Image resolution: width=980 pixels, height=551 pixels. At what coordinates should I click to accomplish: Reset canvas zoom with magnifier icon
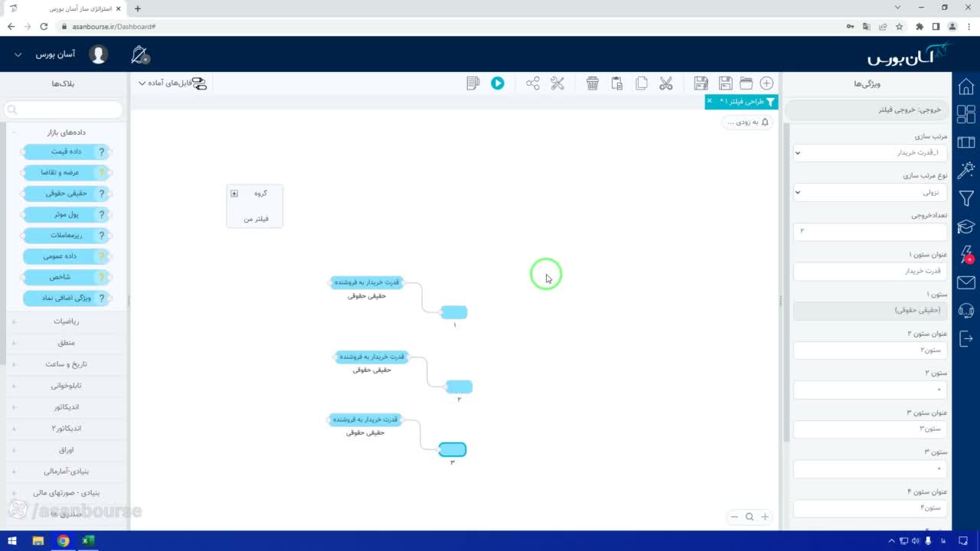(750, 517)
